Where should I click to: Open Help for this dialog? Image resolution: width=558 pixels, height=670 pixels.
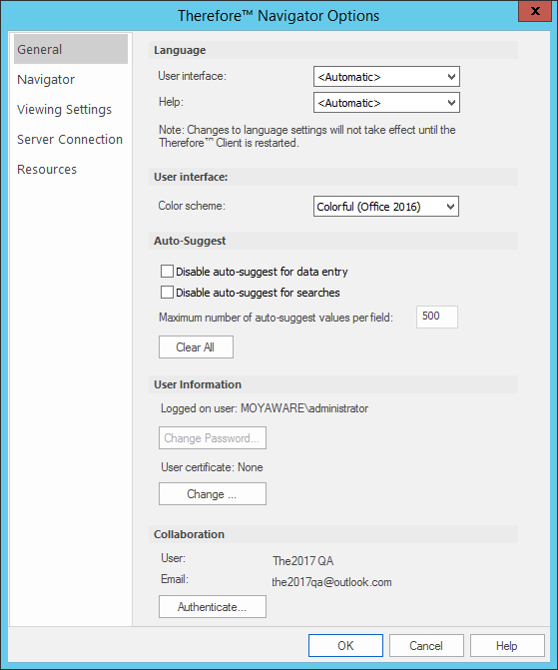click(507, 645)
